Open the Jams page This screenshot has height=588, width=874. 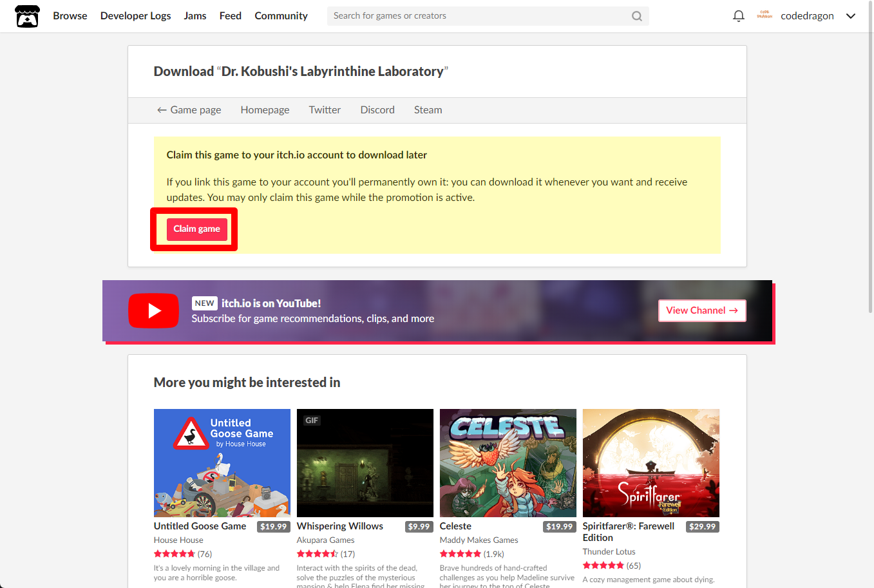[195, 16]
